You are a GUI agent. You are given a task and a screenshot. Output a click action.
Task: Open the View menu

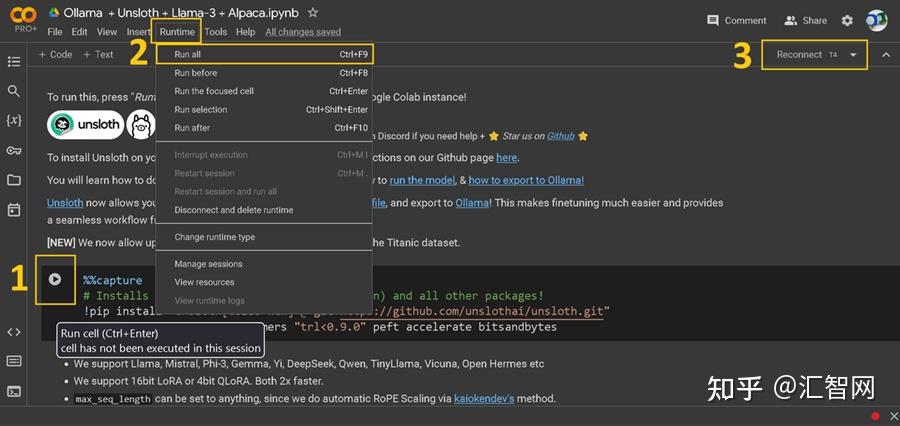[x=107, y=32]
